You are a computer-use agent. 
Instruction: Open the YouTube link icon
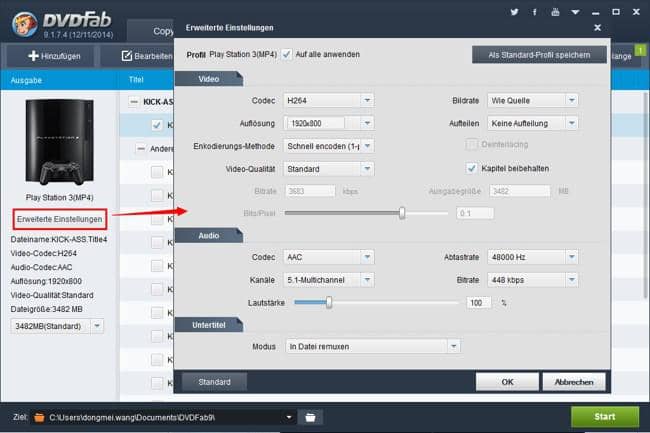[x=555, y=12]
